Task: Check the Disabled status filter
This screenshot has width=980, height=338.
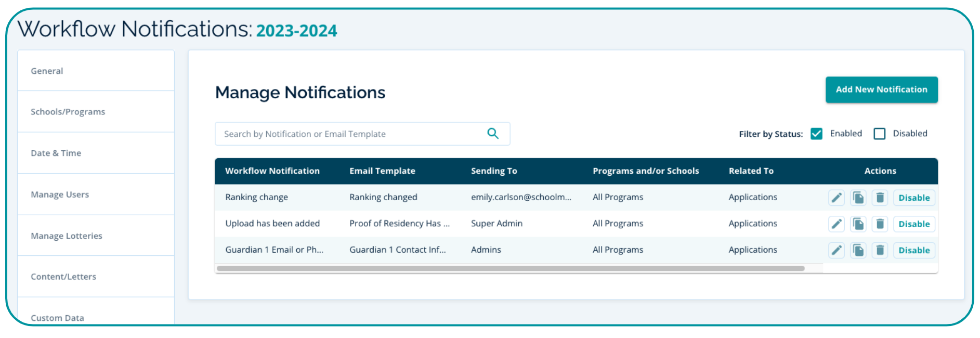Action: (879, 134)
